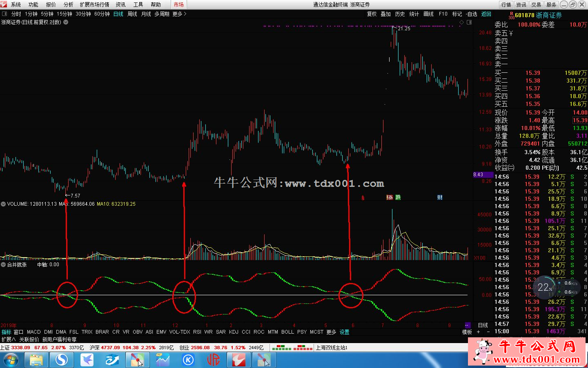This screenshot has width=588, height=368.
Task: Click the 模板 template button
Action: pos(467,332)
